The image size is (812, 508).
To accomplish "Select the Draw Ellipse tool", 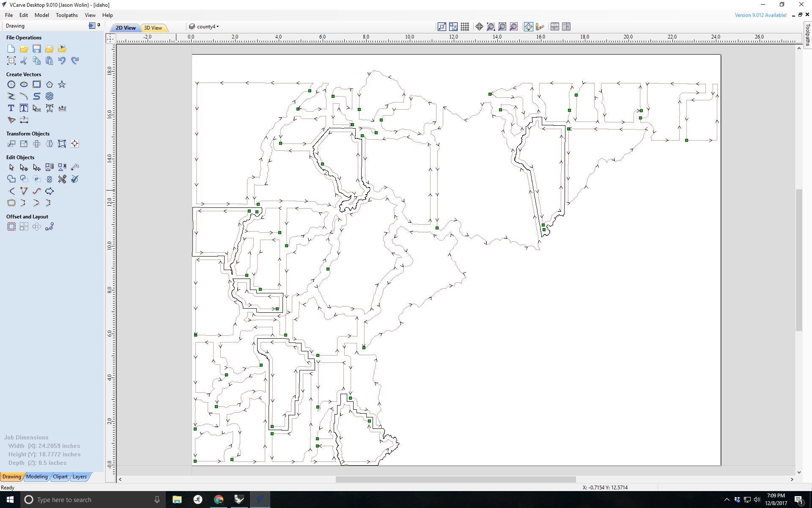I will coord(24,84).
